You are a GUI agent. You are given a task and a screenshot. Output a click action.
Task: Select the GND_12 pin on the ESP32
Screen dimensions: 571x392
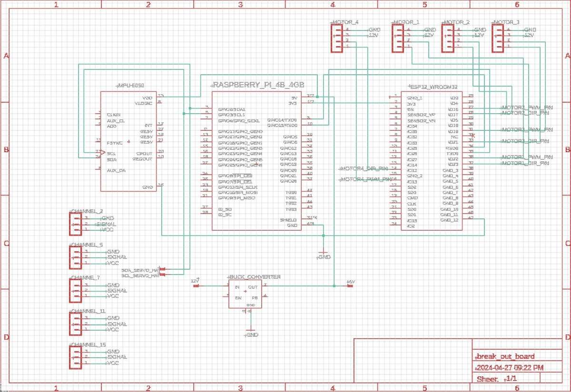tap(449, 220)
